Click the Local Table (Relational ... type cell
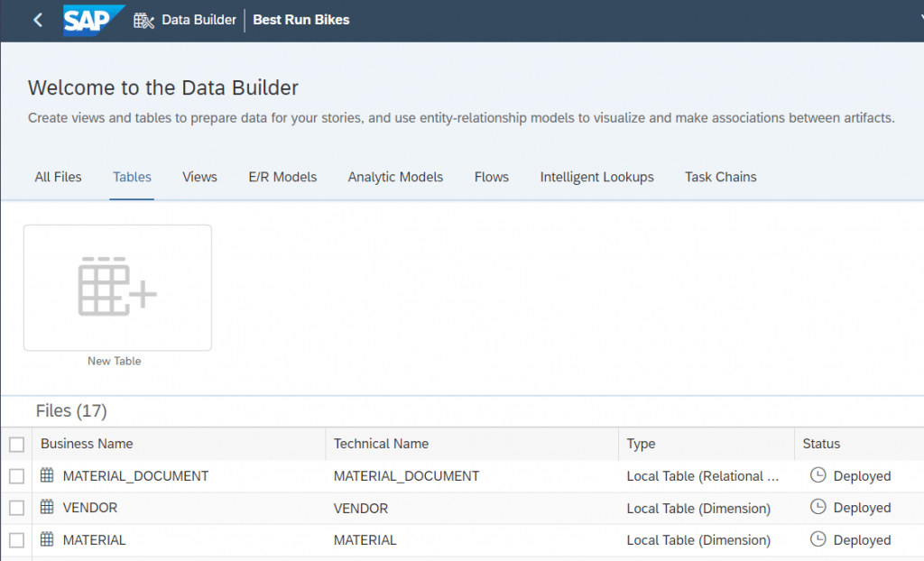 702,476
